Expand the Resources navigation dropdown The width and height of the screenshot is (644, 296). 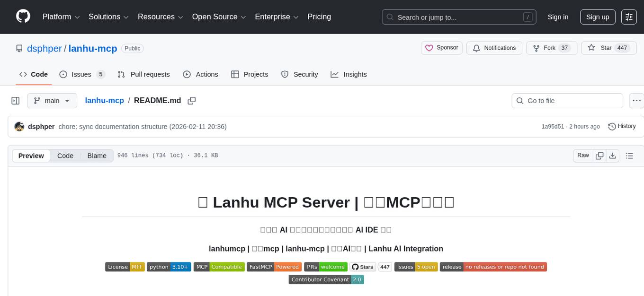pyautogui.click(x=160, y=17)
